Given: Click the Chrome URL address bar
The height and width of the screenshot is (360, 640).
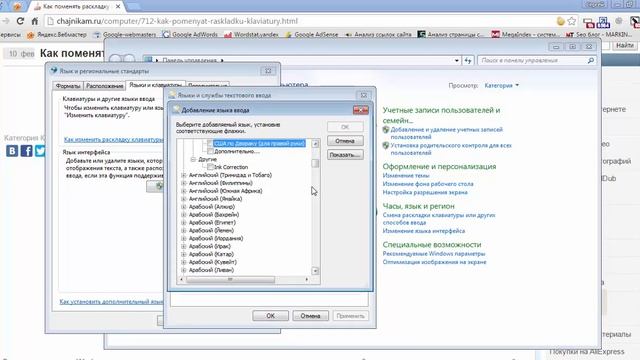Looking at the screenshot, I should pyautogui.click(x=302, y=21).
